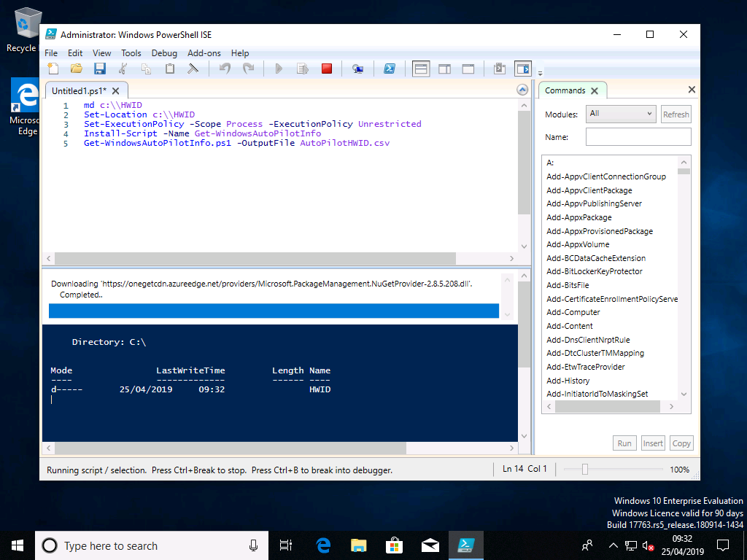
Task: Open the Windows Start menu
Action: (x=18, y=545)
